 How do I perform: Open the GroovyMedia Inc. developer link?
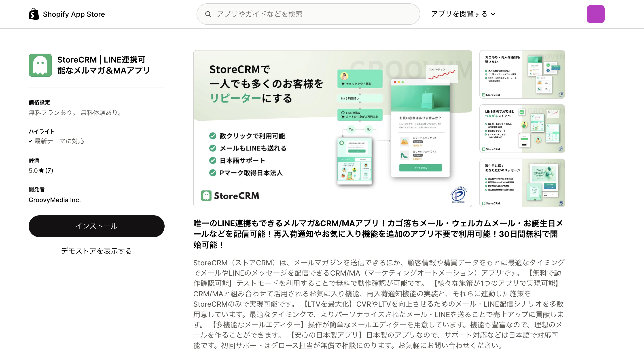point(55,200)
